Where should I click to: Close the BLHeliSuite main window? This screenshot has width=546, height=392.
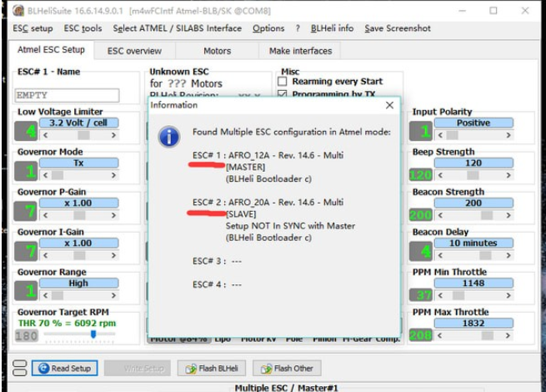pyautogui.click(x=525, y=11)
